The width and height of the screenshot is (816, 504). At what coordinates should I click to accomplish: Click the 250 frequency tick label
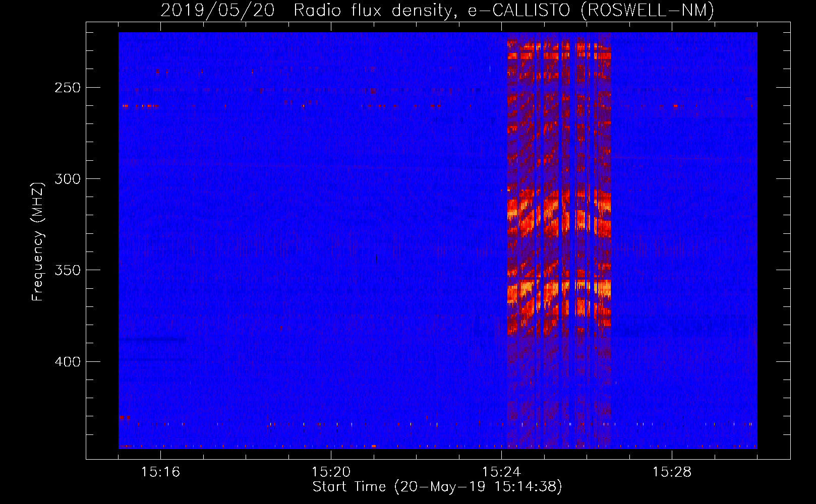click(67, 88)
